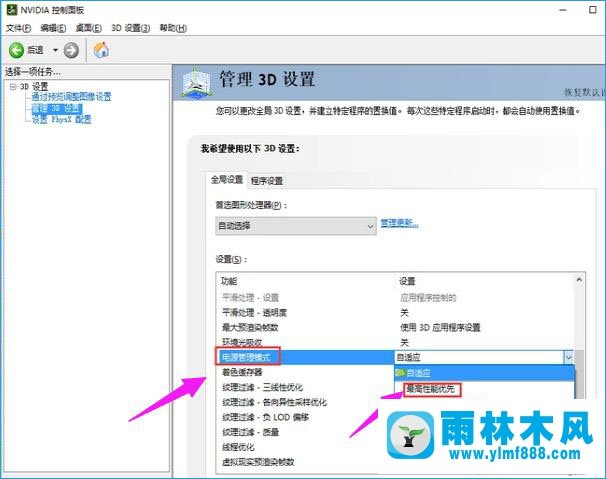
Task: Switch to the 全局设置 tab
Action: pyautogui.click(x=227, y=180)
